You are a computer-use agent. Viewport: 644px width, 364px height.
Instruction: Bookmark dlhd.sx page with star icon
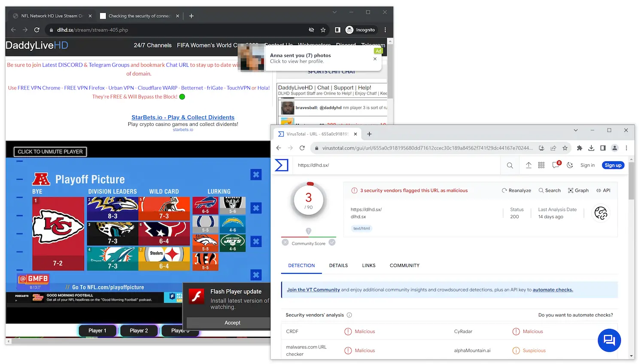coord(323,30)
